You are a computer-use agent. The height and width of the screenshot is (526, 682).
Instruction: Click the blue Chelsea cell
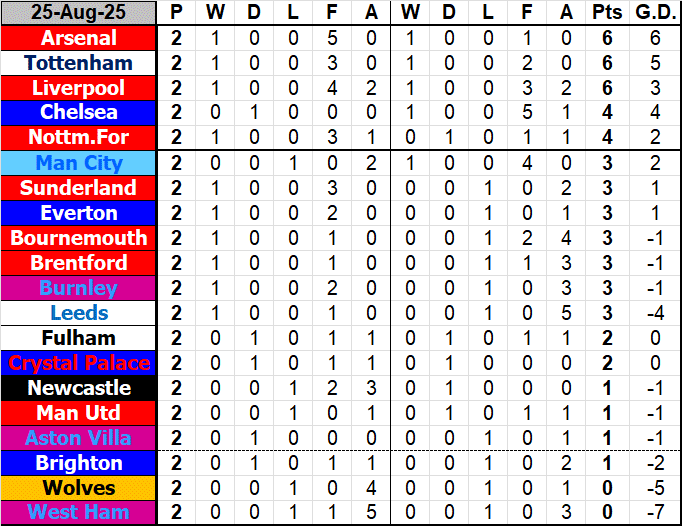[x=78, y=113]
